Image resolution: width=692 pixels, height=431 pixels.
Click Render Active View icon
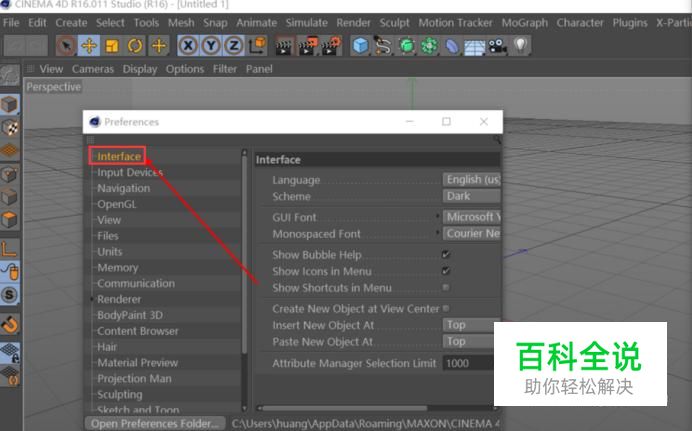click(284, 45)
